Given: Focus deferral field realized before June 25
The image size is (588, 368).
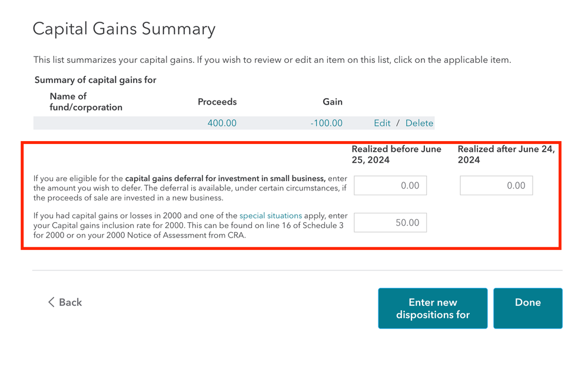Looking at the screenshot, I should pyautogui.click(x=390, y=185).
